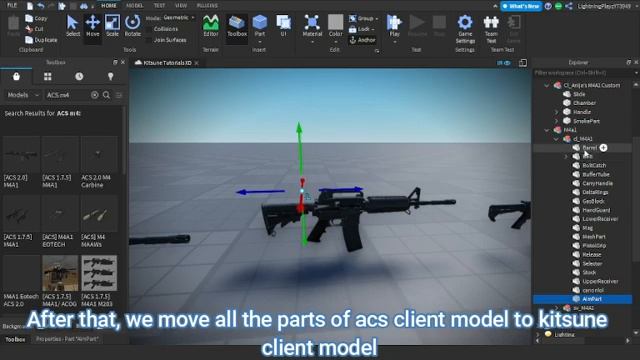This screenshot has height=360, width=640.
Task: Switch to the HOME ribbon tab
Action: point(109,6)
